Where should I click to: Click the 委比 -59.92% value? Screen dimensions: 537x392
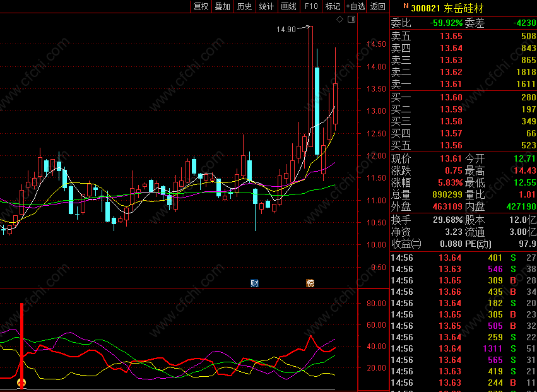446,23
